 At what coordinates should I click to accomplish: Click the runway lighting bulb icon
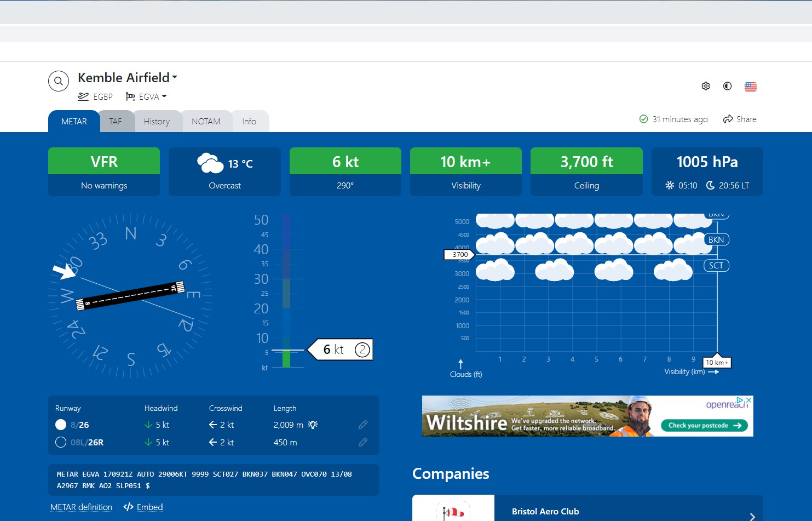pyautogui.click(x=313, y=425)
